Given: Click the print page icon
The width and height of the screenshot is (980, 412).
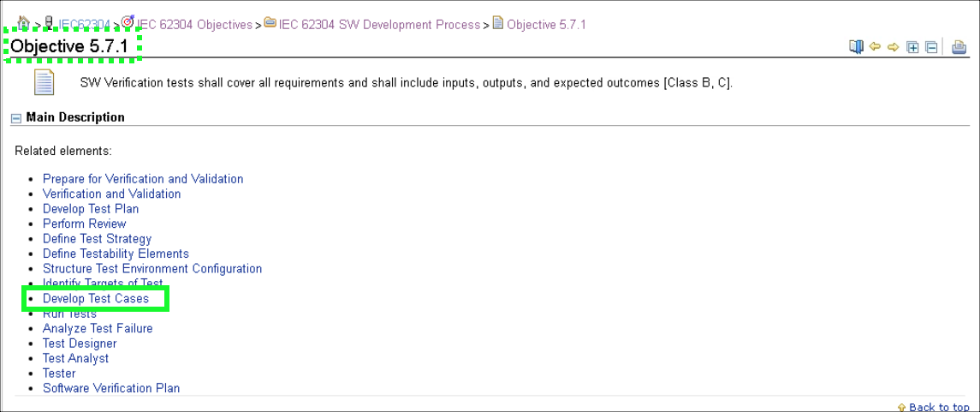Looking at the screenshot, I should (959, 48).
